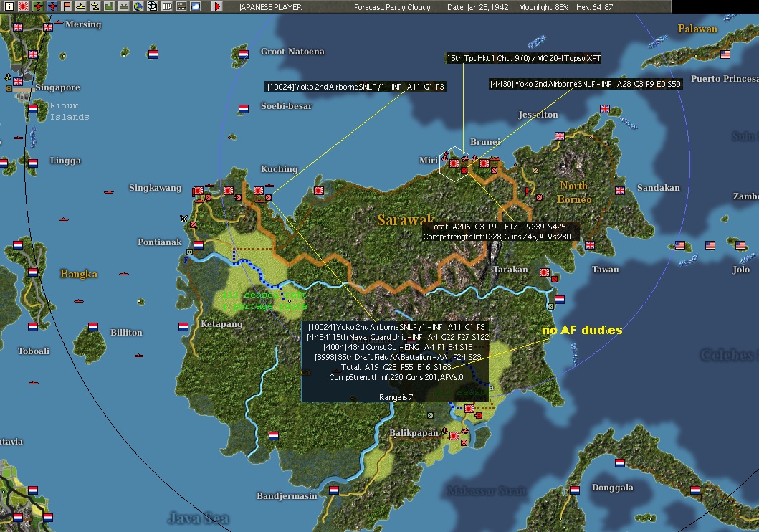Click 'Range is 7' text in tooltip
Screen dimensions: 759x532
(x=396, y=397)
